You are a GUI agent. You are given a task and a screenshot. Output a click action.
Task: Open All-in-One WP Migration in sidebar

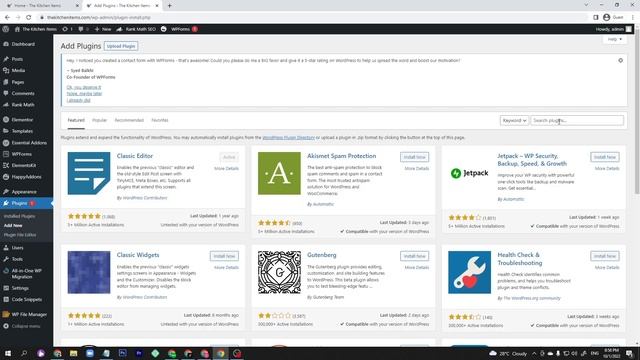pos(26,273)
